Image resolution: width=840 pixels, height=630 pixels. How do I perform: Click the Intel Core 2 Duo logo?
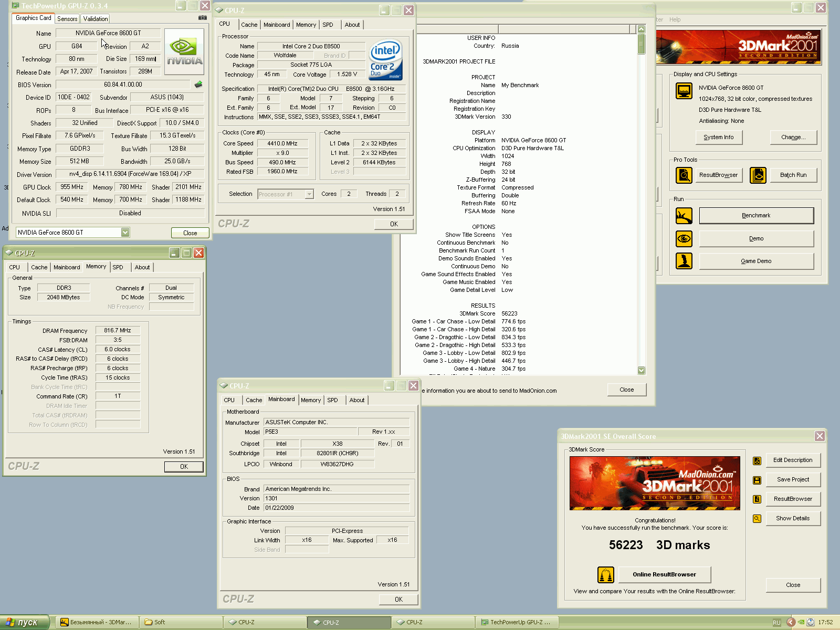click(386, 59)
